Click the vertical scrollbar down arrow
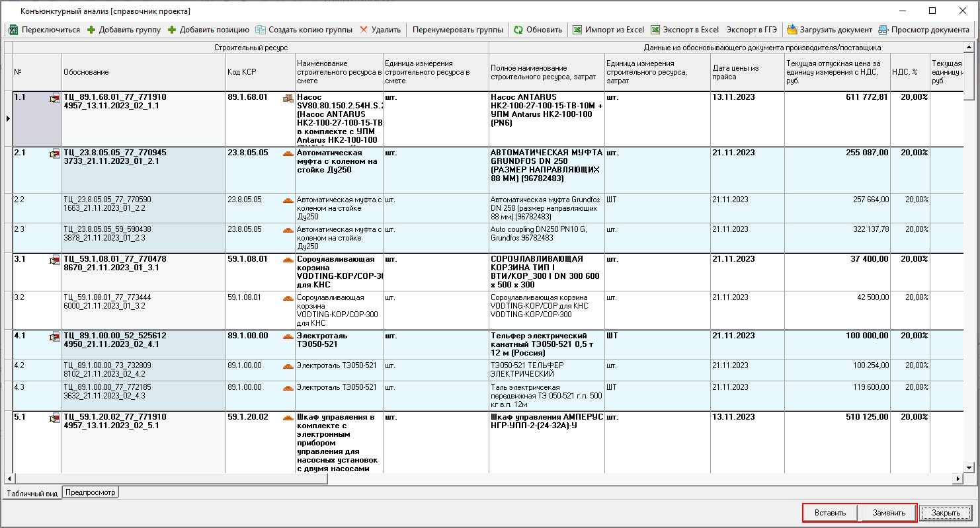 (969, 467)
